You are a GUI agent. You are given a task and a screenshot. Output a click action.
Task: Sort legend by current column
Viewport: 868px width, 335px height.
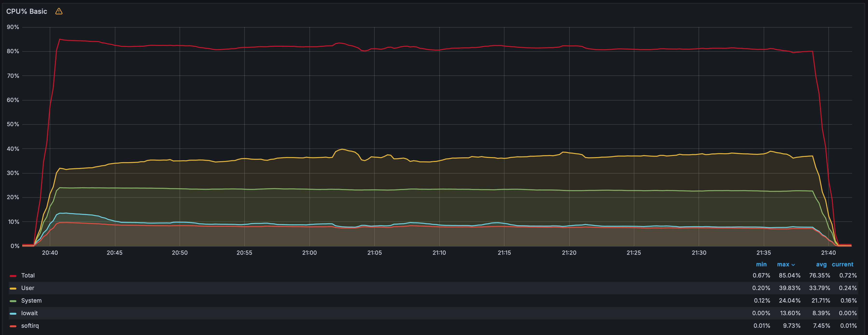(842, 264)
